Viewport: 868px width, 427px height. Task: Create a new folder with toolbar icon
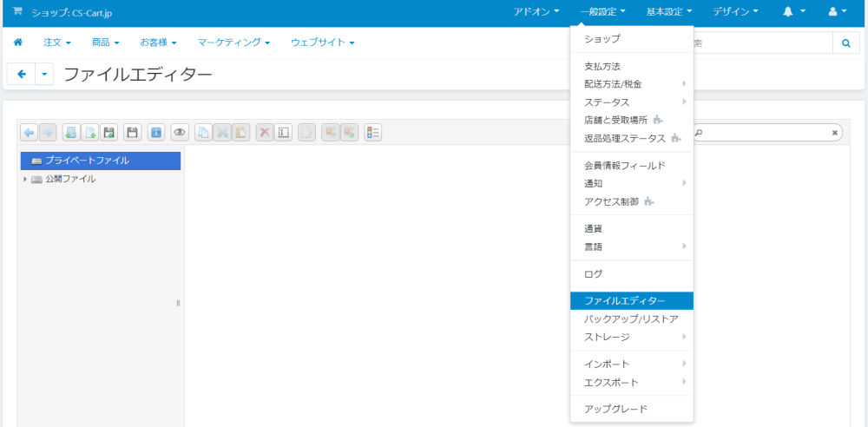(71, 133)
